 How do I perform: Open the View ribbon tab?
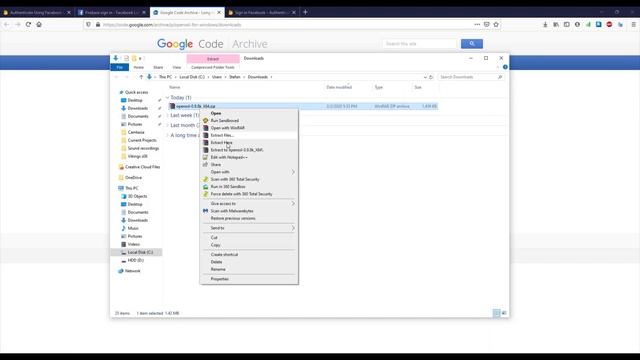point(176,67)
